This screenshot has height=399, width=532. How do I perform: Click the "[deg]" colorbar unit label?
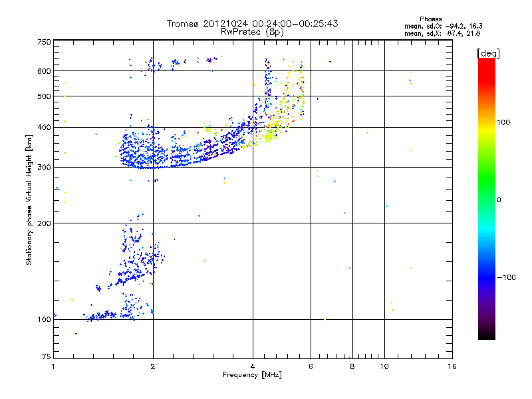click(488, 53)
